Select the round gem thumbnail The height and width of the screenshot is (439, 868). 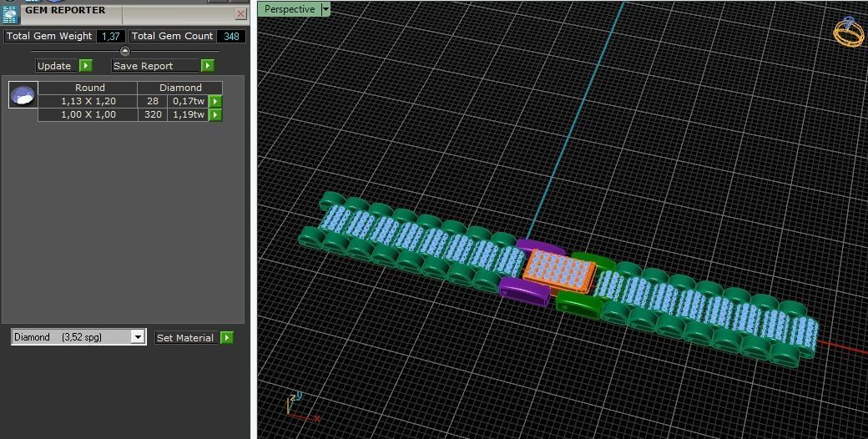(23, 94)
